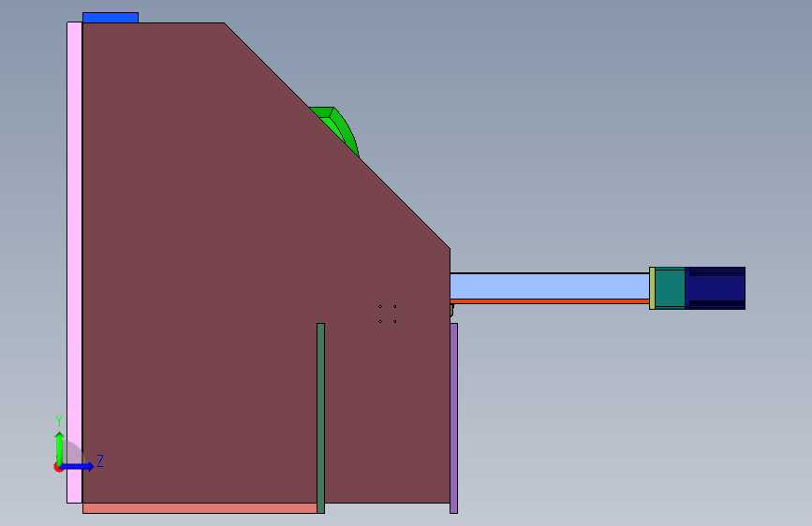The image size is (812, 526).
Task: Click the red origin sphere of triad
Action: pos(58,467)
